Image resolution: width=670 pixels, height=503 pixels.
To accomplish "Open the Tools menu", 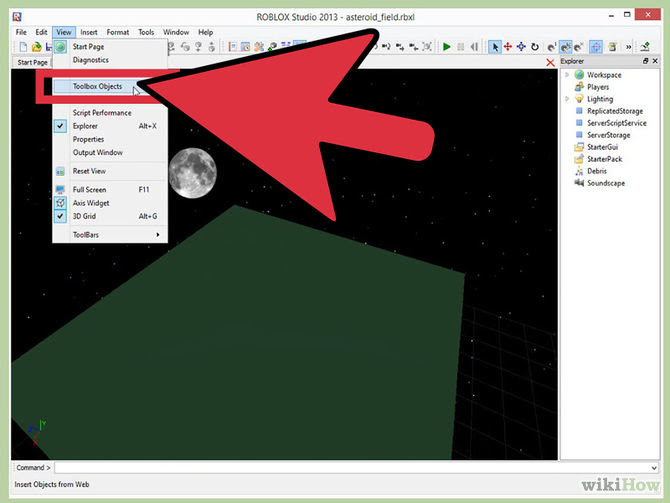I will coord(146,32).
